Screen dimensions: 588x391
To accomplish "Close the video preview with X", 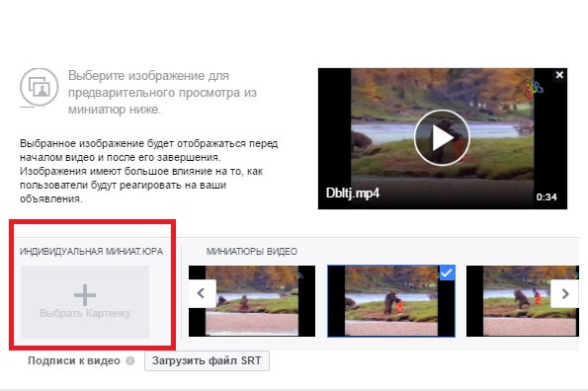I will pos(559,75).
